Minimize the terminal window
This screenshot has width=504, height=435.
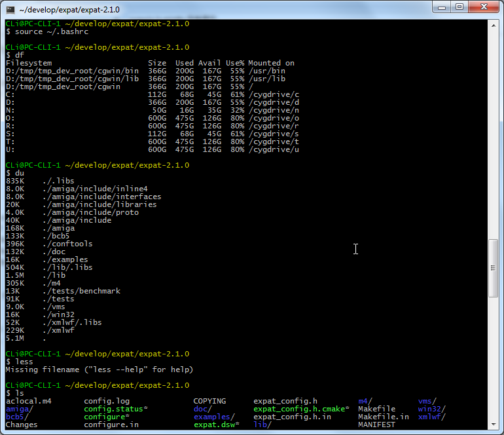coord(442,7)
